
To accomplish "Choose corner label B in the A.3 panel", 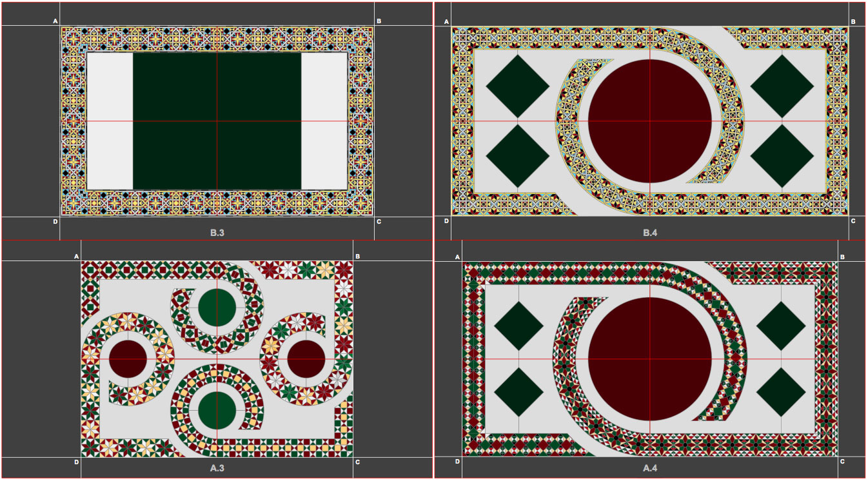I will click(357, 257).
